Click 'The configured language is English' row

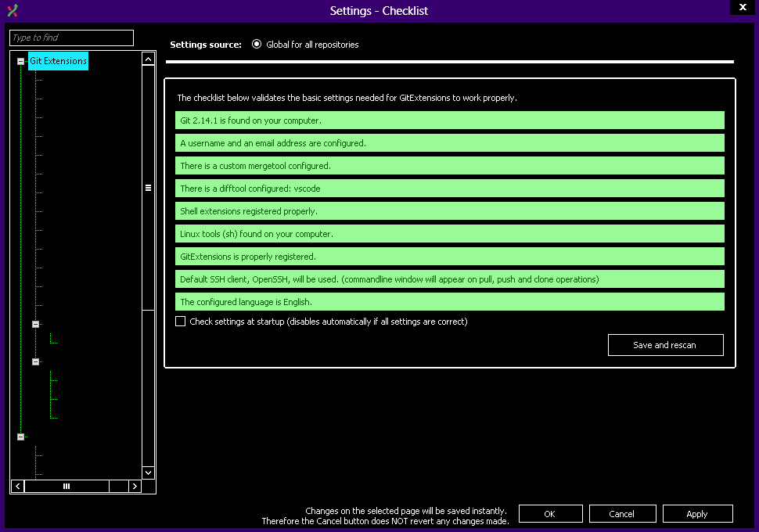tap(450, 302)
